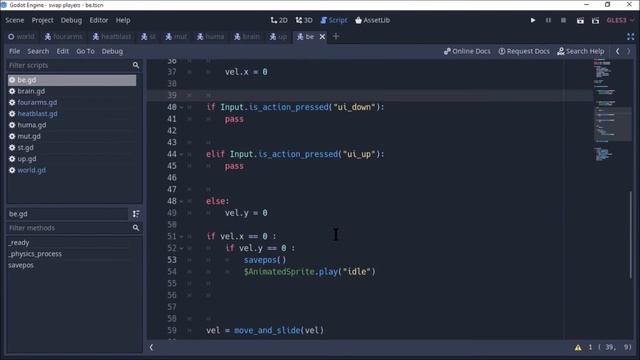
Task: Click the filter scripts search icon
Action: (136, 65)
